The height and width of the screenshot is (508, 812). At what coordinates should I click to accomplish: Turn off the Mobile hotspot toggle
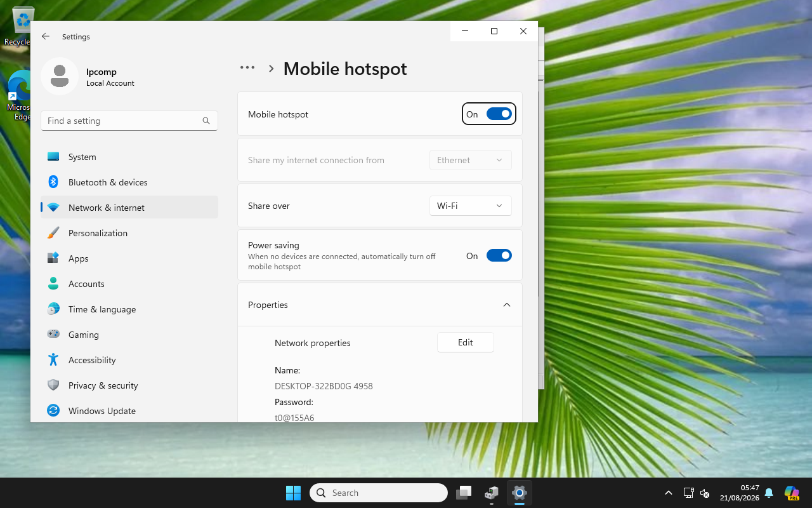point(499,114)
